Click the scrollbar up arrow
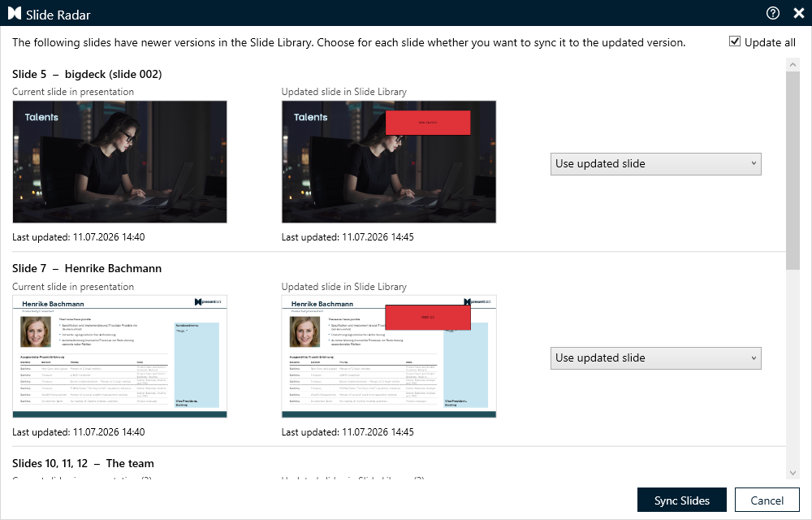The height and width of the screenshot is (520, 812). point(793,65)
